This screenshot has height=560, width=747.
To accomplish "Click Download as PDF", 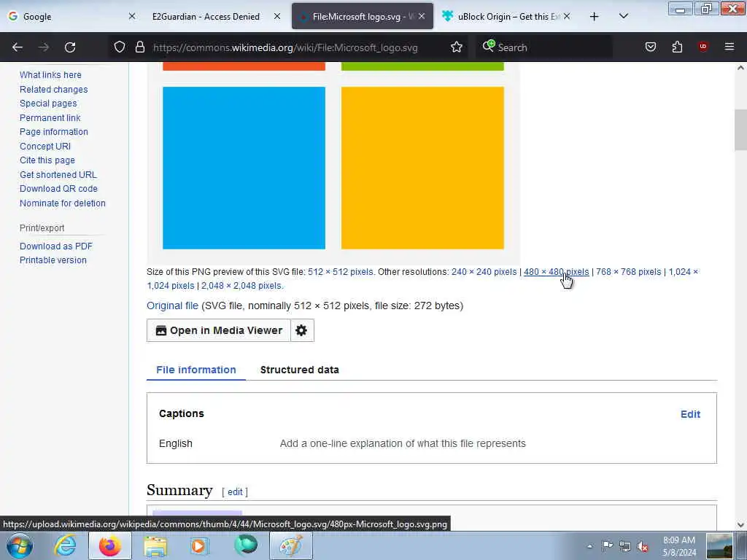I will pos(56,246).
